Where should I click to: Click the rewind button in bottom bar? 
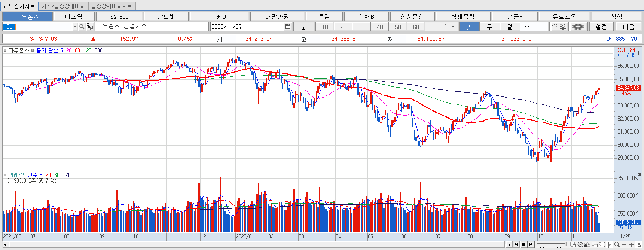tap(516, 244)
